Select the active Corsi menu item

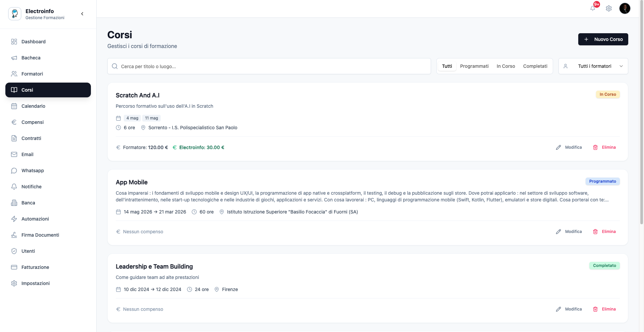point(48,90)
